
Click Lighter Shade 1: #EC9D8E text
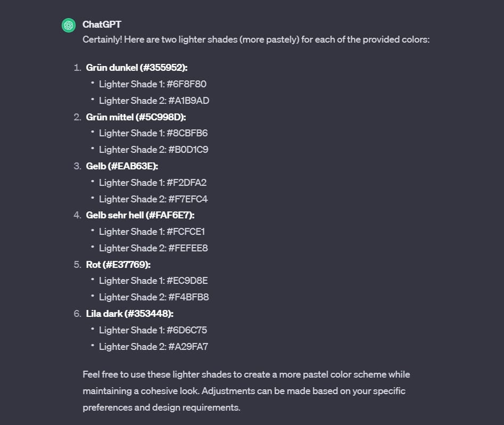coord(153,281)
